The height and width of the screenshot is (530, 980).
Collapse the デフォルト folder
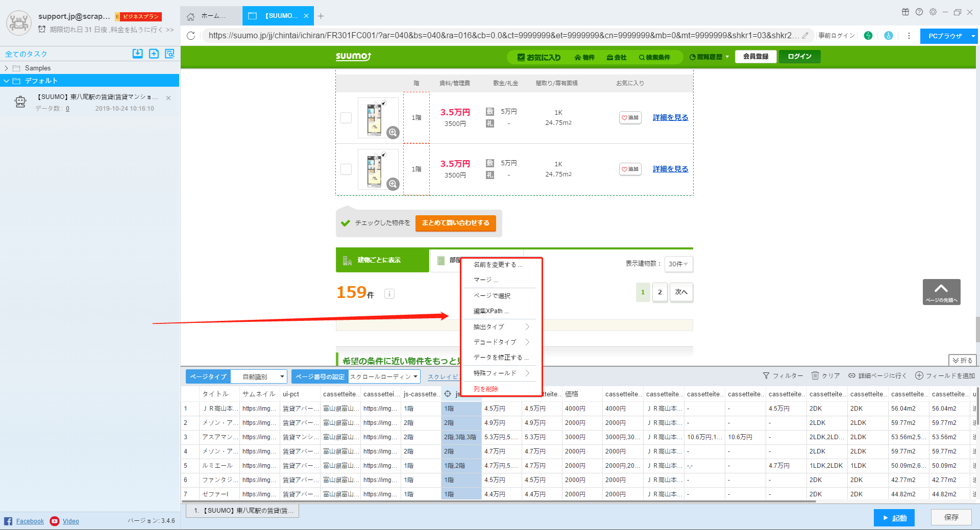(x=6, y=81)
